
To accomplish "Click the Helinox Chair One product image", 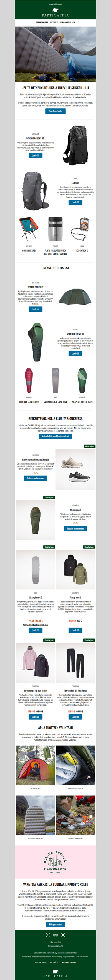I will [29, 229].
